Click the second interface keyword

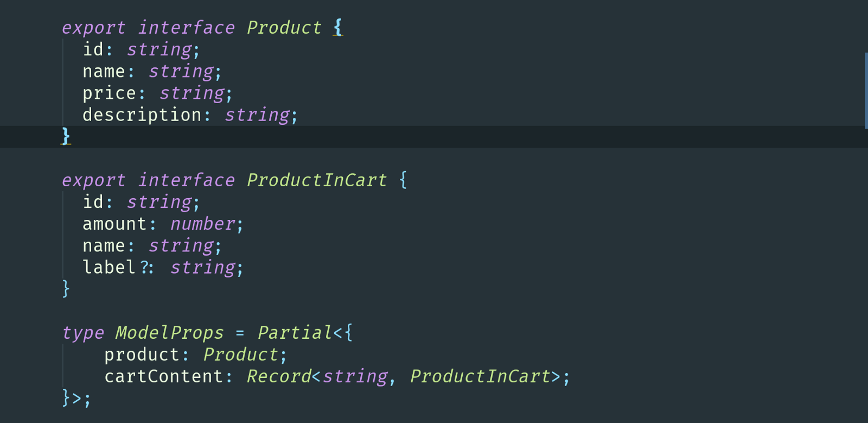point(186,180)
